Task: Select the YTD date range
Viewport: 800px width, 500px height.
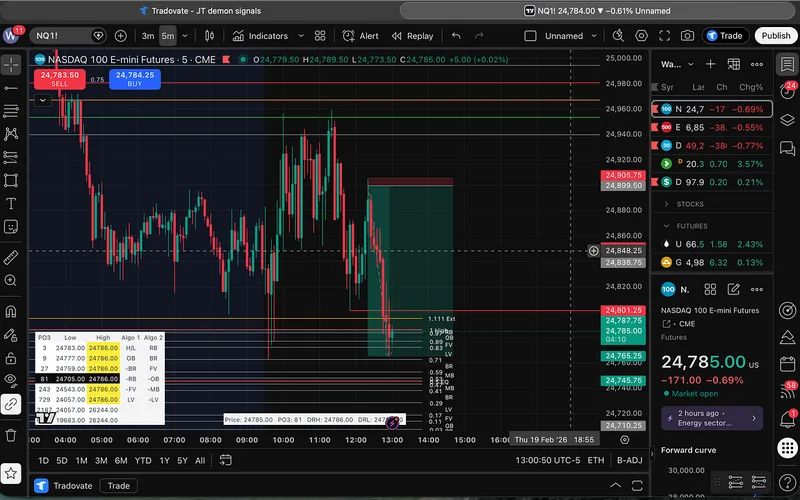Action: coord(143,460)
